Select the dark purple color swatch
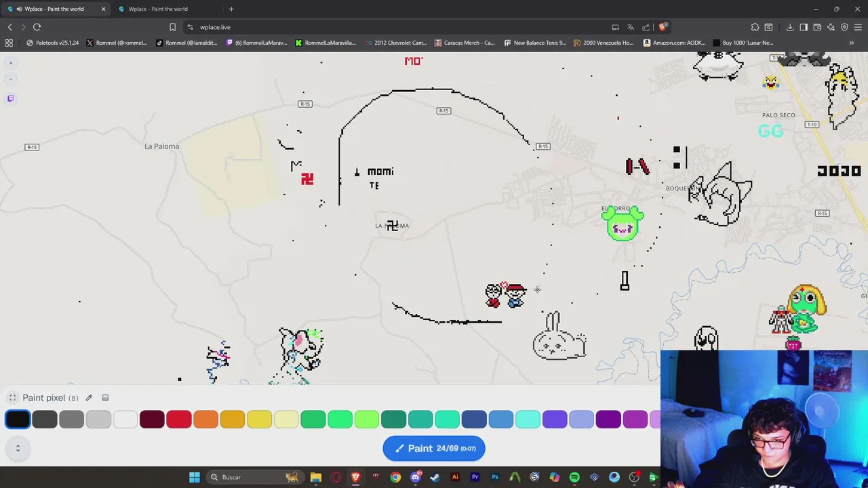This screenshot has height=488, width=868. tap(608, 420)
